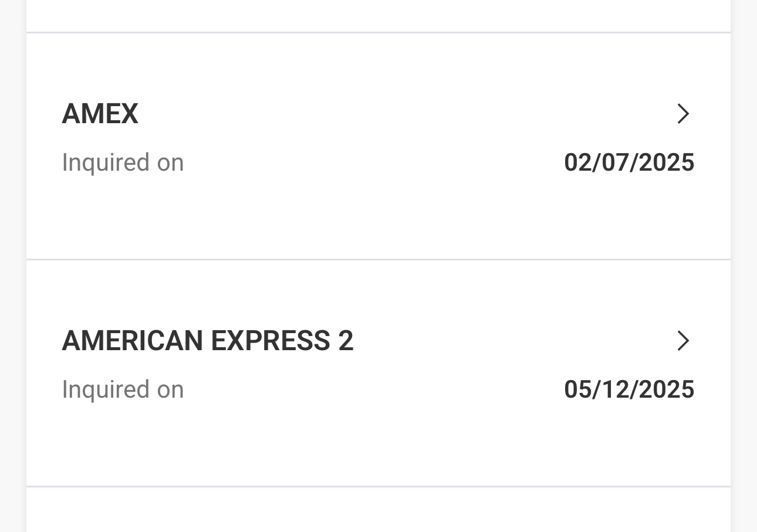Click 'Inquired on' label under American Express 2
Screen dimensions: 757x532
coord(123,389)
